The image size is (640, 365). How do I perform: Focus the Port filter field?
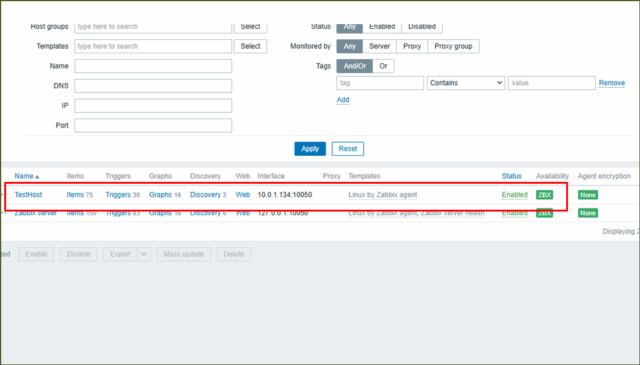point(153,125)
